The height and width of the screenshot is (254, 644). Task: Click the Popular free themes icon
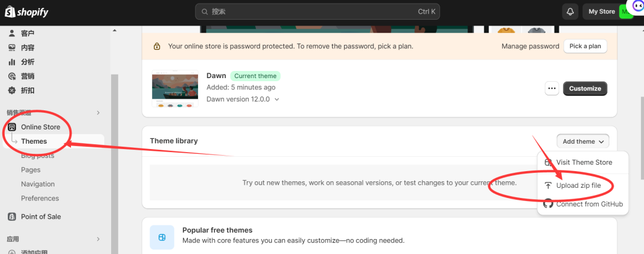click(162, 237)
